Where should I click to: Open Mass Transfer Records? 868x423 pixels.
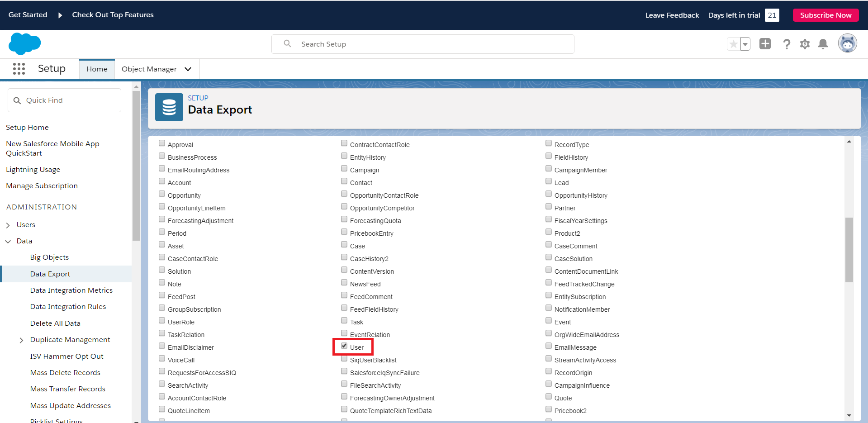pos(68,389)
